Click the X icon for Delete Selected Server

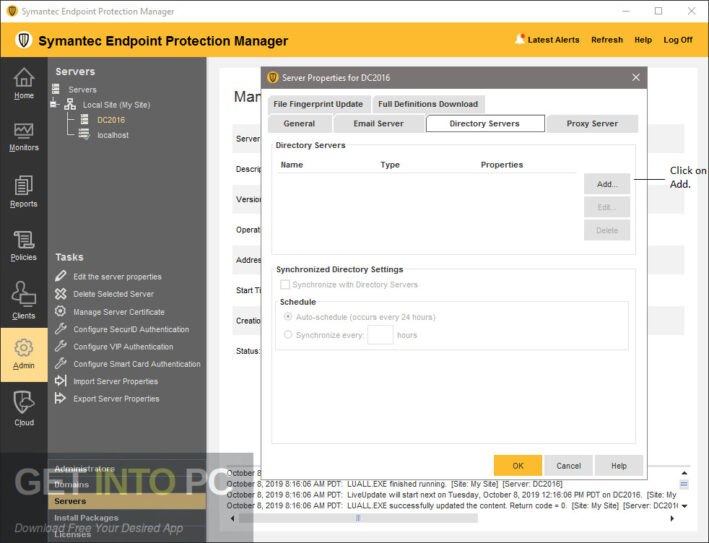coord(61,293)
